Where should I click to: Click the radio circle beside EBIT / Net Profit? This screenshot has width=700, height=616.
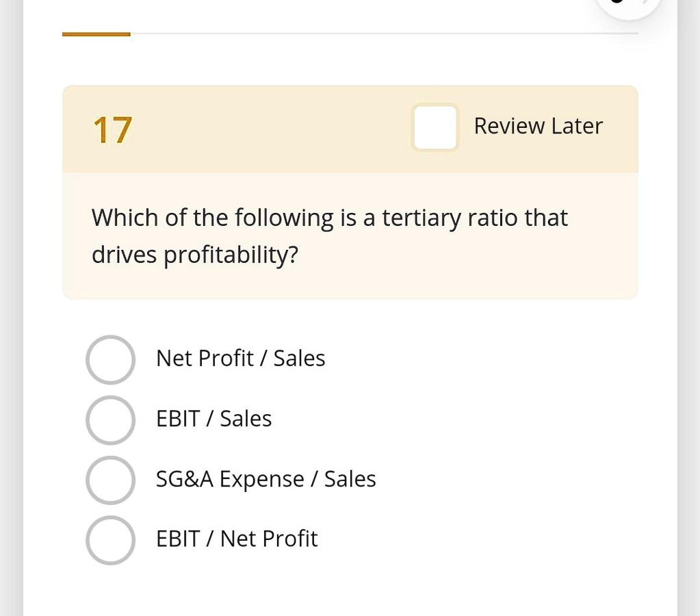(110, 540)
